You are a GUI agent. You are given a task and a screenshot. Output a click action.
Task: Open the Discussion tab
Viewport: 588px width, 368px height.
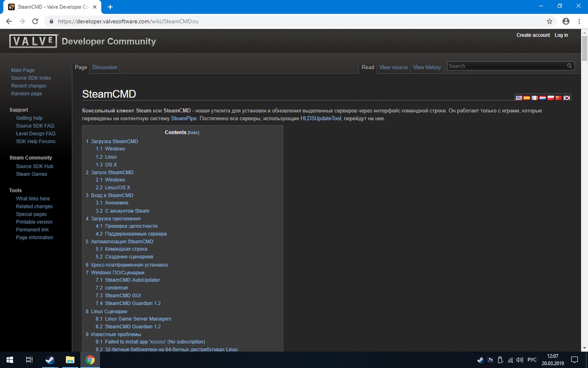pyautogui.click(x=105, y=67)
